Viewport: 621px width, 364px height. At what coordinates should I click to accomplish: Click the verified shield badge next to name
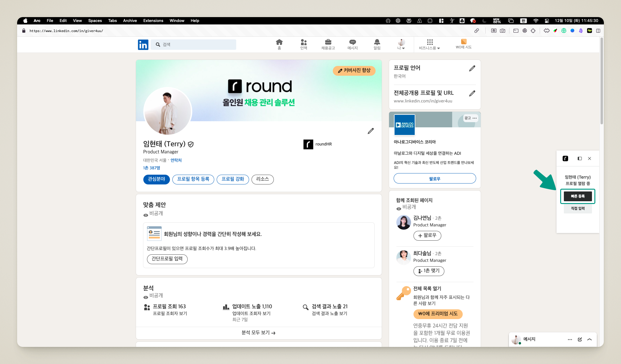(x=191, y=144)
